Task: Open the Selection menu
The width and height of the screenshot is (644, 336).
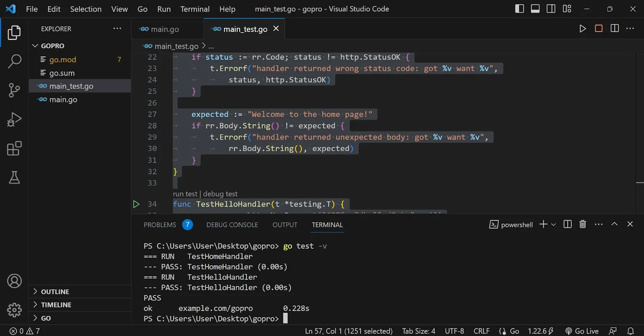Action: click(x=86, y=9)
